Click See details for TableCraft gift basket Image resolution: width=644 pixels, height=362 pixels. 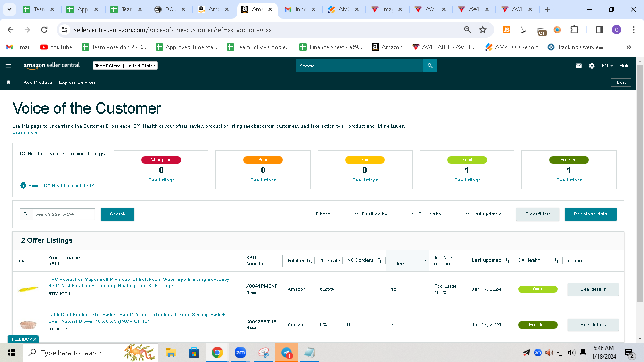(x=593, y=325)
